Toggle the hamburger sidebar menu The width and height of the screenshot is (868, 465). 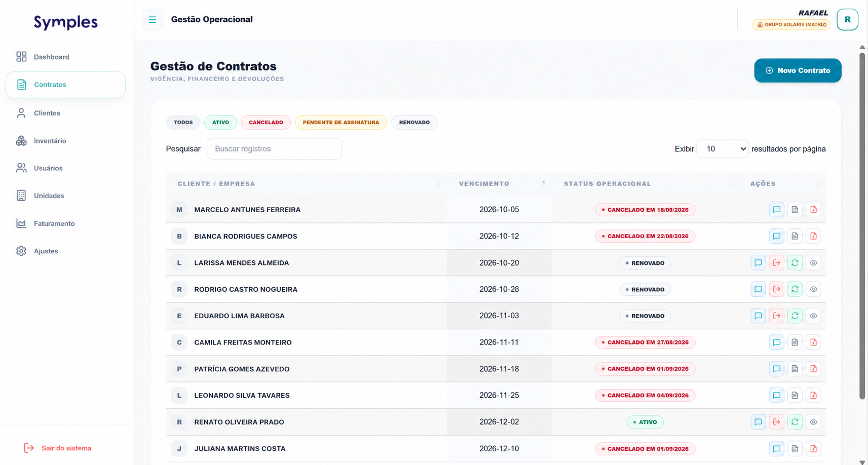click(x=153, y=20)
